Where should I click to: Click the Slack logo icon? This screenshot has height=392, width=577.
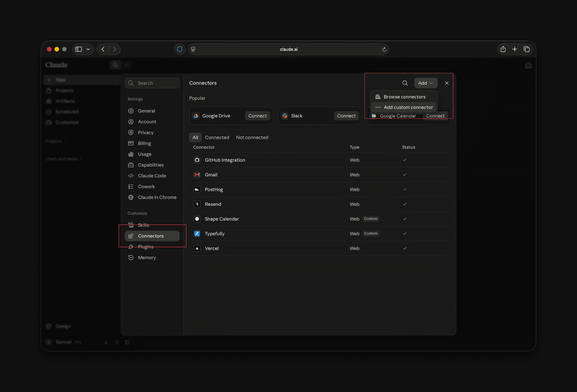coord(285,116)
